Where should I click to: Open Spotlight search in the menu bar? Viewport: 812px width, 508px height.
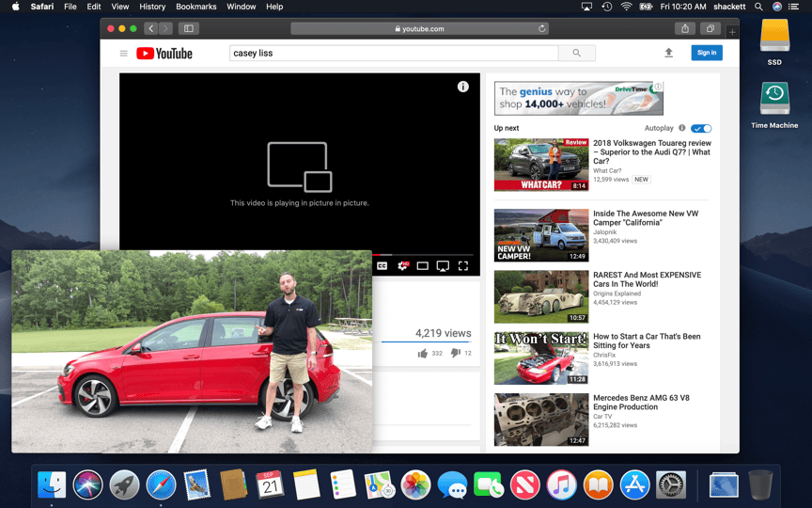tap(758, 7)
